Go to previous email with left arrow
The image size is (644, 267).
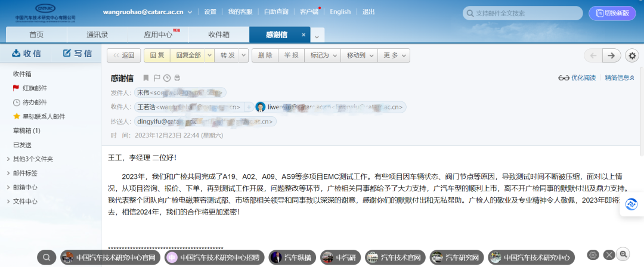[x=593, y=55]
